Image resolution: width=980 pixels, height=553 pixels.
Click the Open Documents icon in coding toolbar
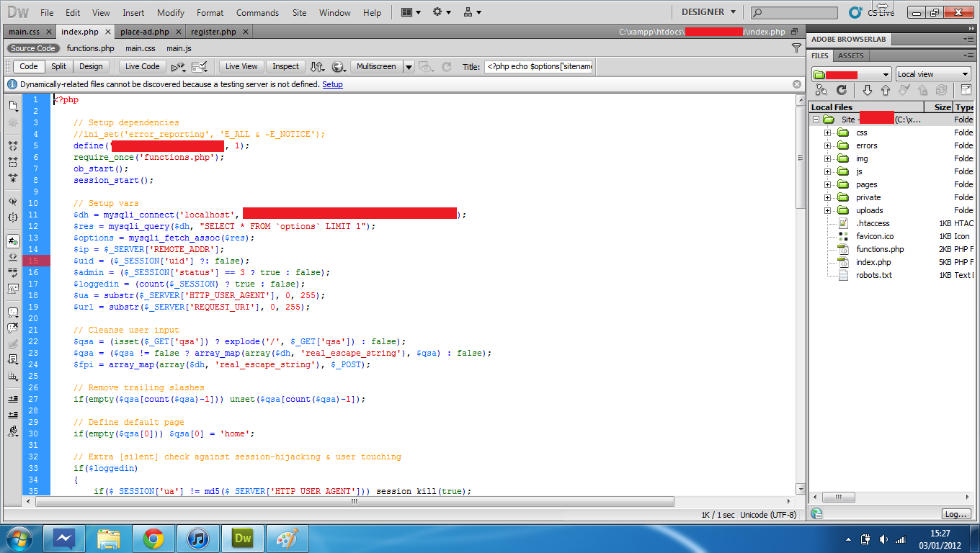click(x=13, y=105)
